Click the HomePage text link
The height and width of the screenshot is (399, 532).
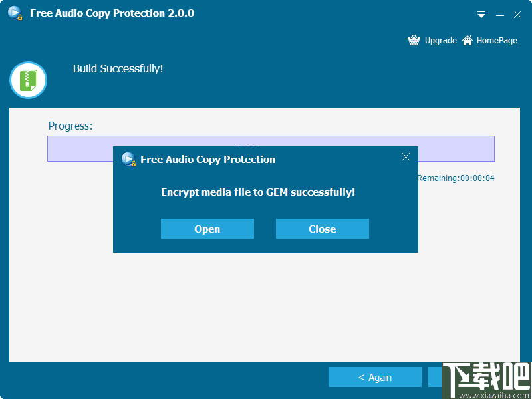click(495, 40)
